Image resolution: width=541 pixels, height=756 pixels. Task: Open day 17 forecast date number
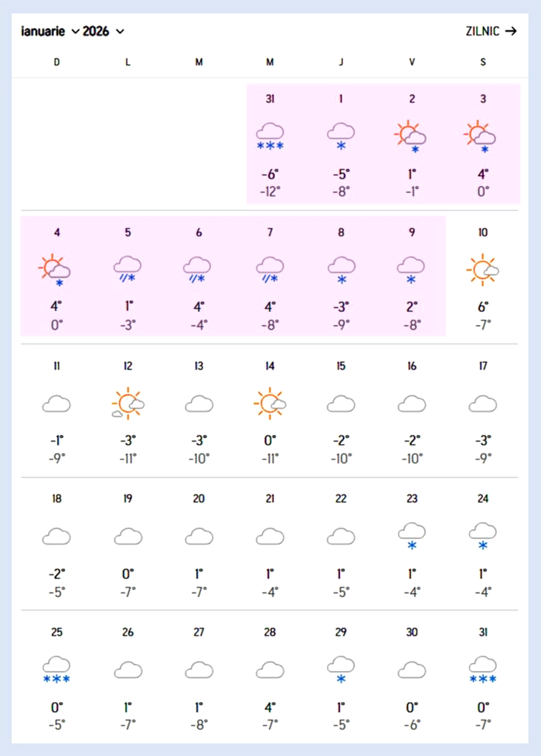(x=483, y=366)
